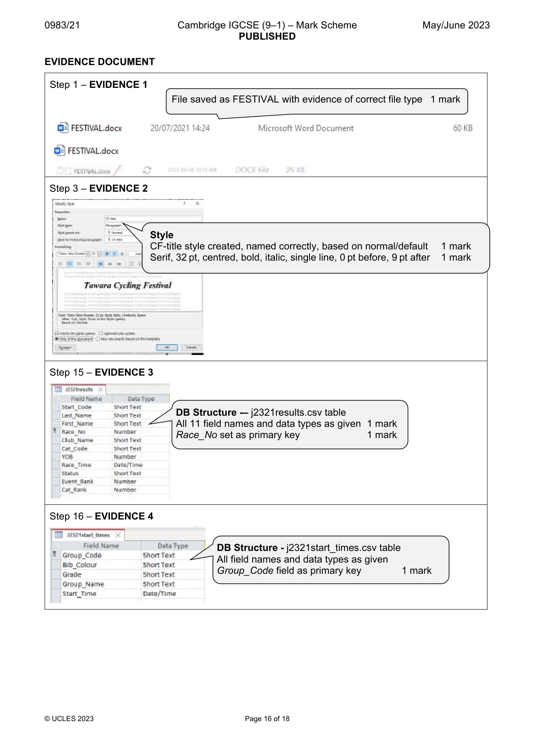Select align right in Modify Style
This screenshot has width=535, height=756.
(79, 264)
